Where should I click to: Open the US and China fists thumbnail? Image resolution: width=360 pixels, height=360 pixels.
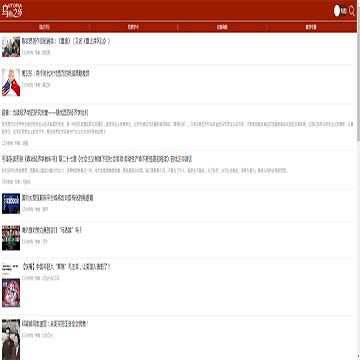pyautogui.click(x=11, y=83)
